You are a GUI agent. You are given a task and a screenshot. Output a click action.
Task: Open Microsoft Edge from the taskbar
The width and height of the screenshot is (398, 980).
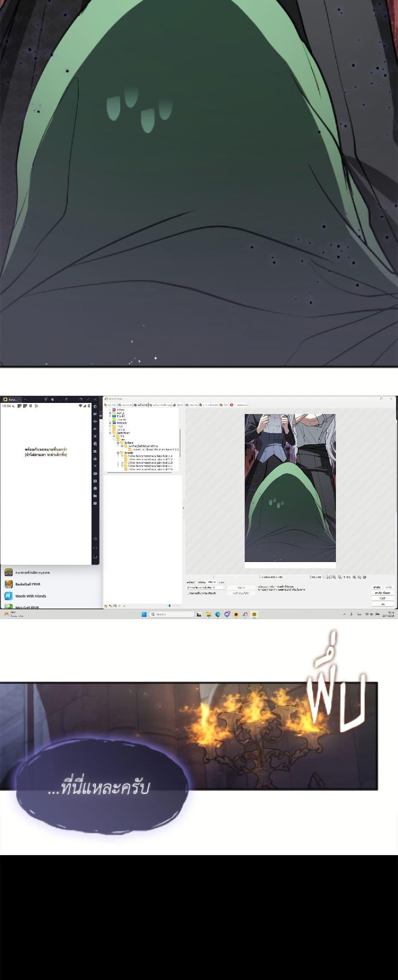pyautogui.click(x=218, y=614)
